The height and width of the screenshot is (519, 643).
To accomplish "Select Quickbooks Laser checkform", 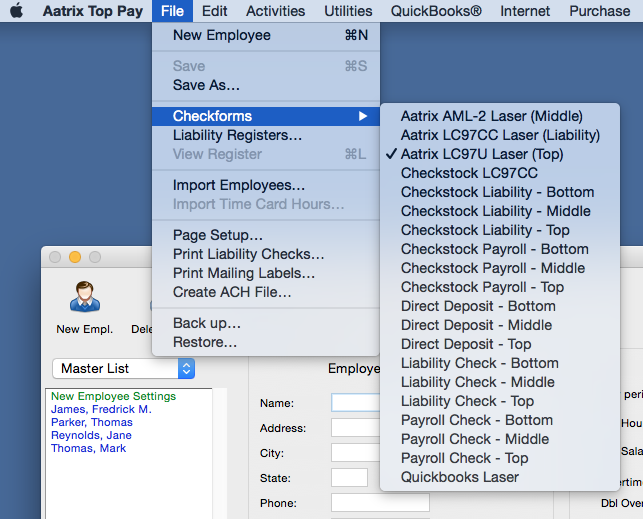I will (500, 477).
